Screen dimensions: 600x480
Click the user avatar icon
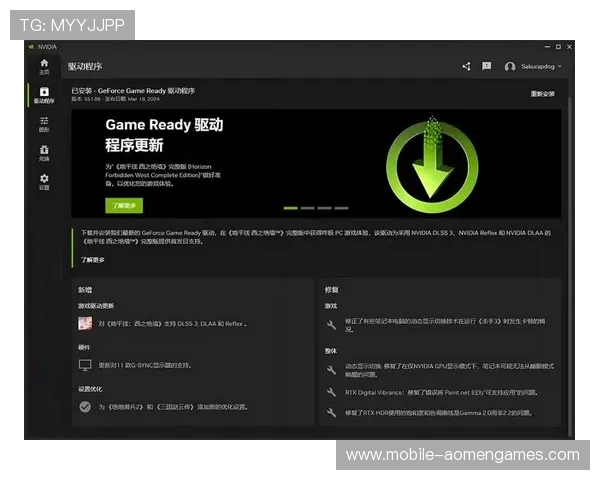click(x=510, y=67)
